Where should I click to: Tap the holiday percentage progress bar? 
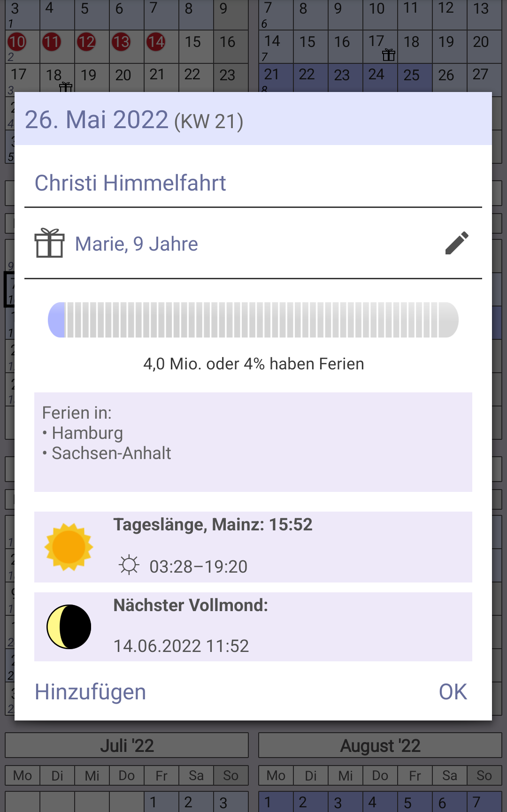[253, 320]
